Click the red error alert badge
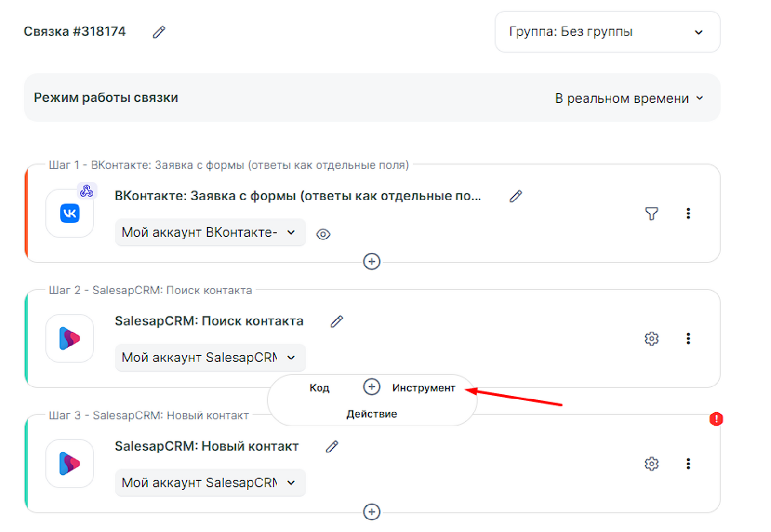 pyautogui.click(x=716, y=419)
